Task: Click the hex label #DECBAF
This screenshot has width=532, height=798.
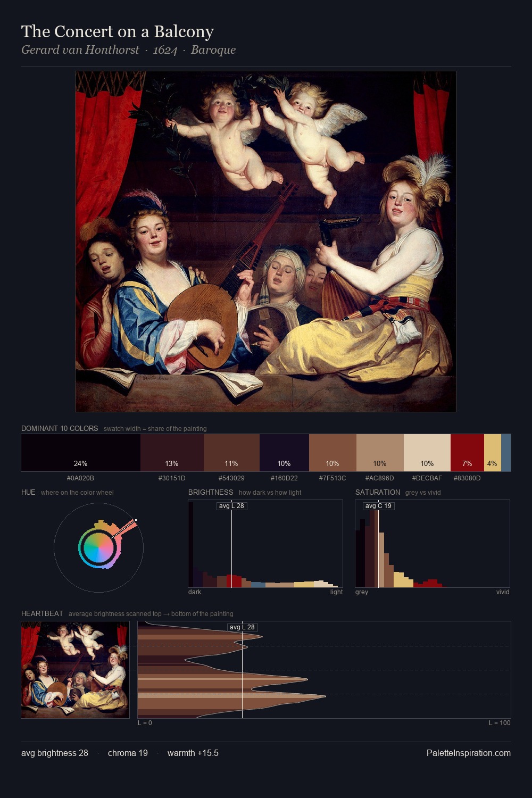Action: 427,478
